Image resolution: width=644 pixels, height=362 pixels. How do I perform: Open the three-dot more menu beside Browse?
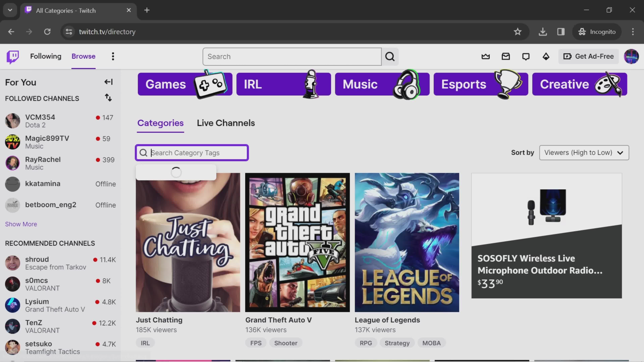pos(113,56)
